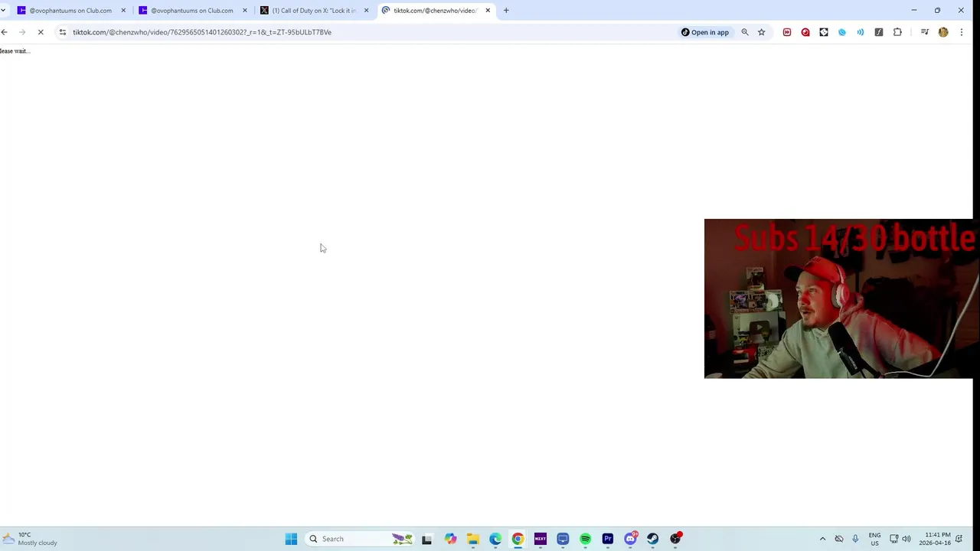Switch ENG US input language
The height and width of the screenshot is (551, 980).
click(x=874, y=539)
